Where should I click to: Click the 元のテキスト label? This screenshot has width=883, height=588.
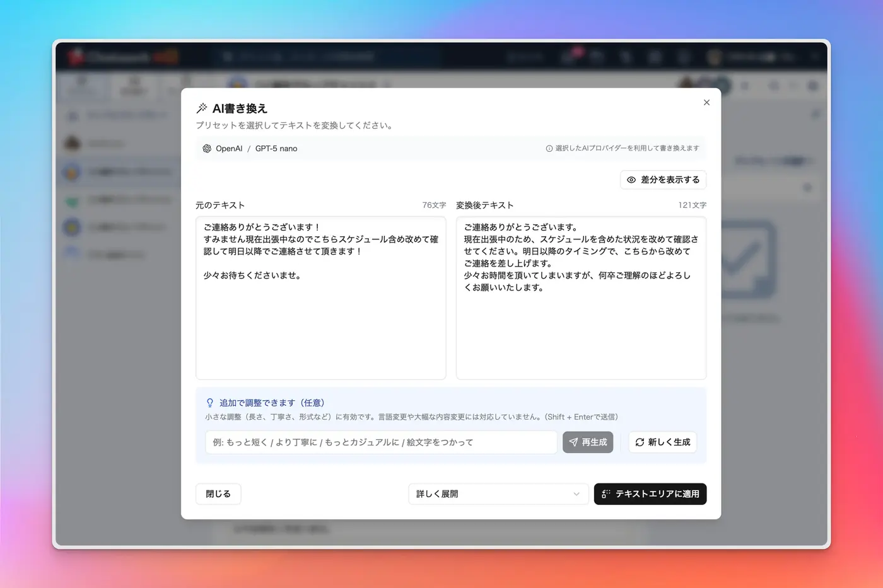[x=220, y=205]
